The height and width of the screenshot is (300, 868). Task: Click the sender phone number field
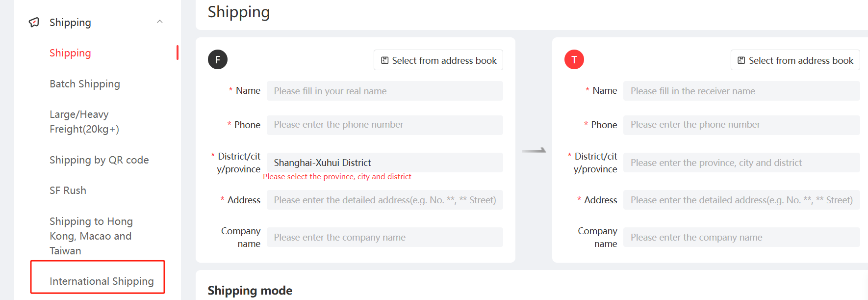point(384,125)
